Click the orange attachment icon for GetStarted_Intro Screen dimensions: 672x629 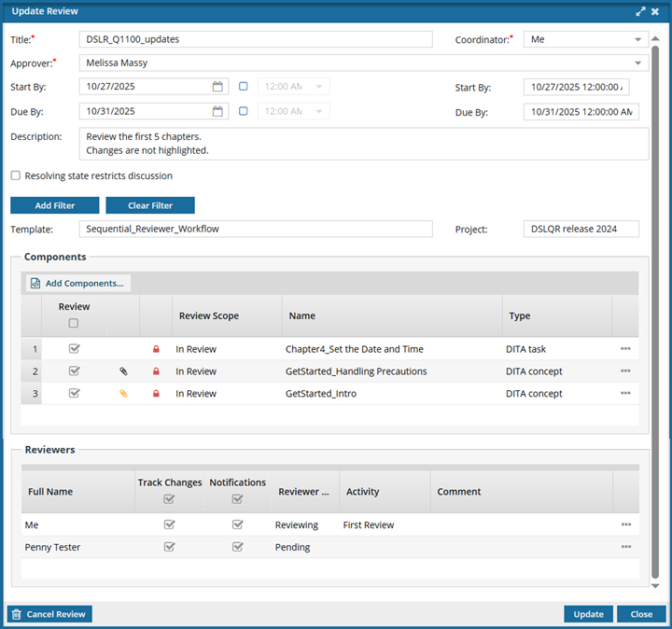pyautogui.click(x=123, y=394)
